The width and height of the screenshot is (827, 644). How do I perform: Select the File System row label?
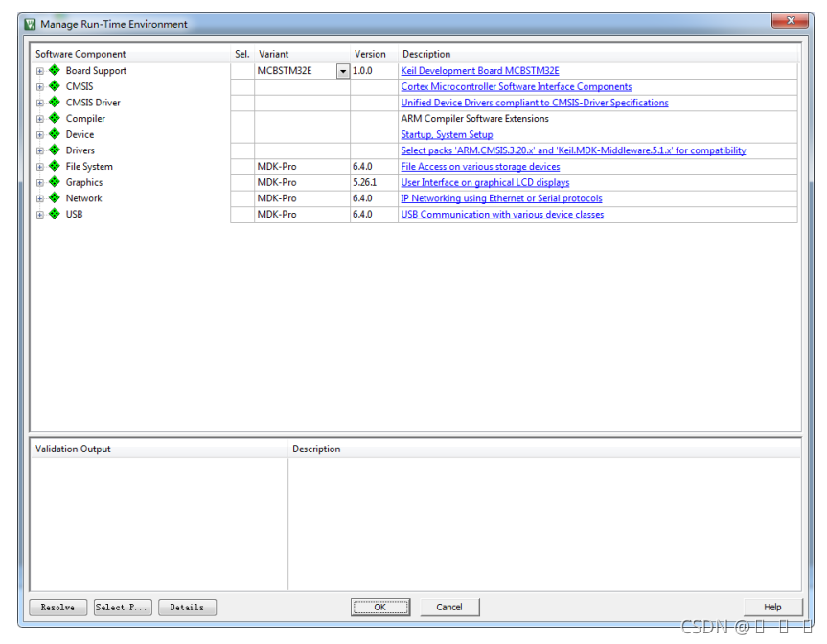(x=89, y=166)
